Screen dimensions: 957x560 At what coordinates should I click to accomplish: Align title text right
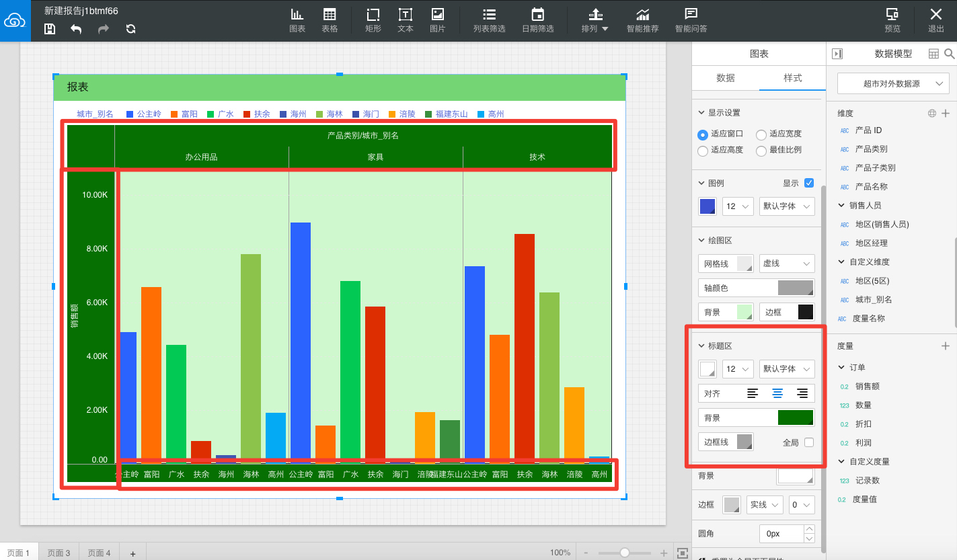click(802, 393)
